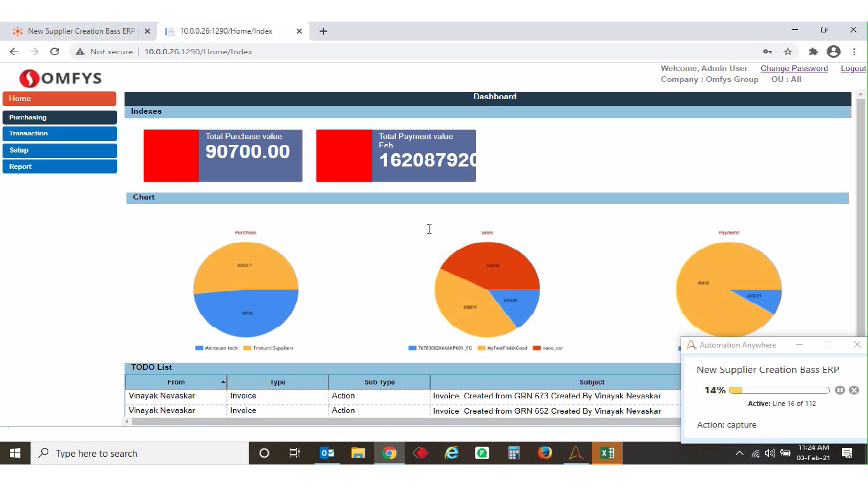Bookmark this page with the star icon

pyautogui.click(x=788, y=51)
